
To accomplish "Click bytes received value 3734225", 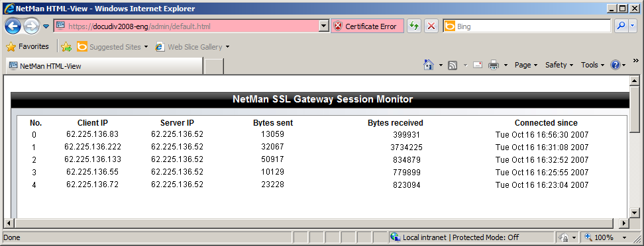I will (407, 147).
